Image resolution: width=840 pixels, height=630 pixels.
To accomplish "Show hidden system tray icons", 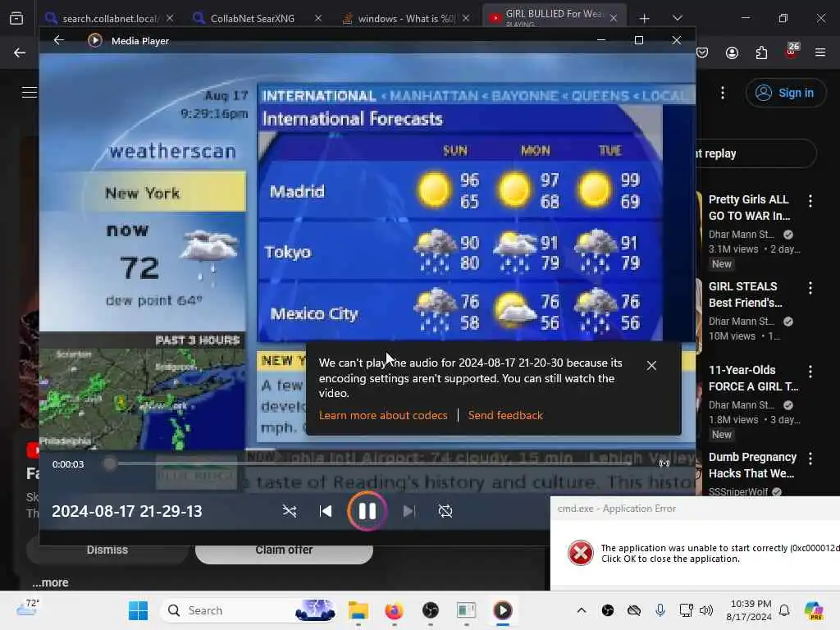I will (x=582, y=610).
